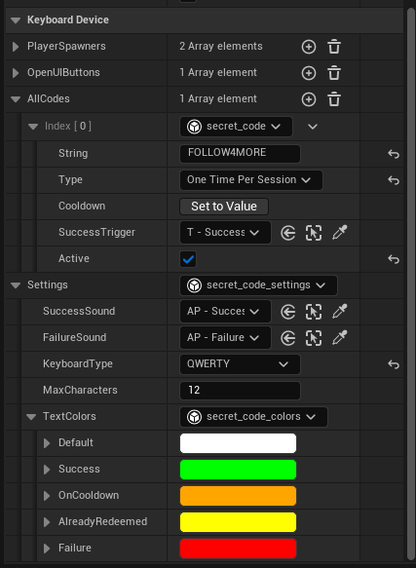
Task: Delete all OpenUIButtons elements with trash icon
Action: pyautogui.click(x=334, y=73)
